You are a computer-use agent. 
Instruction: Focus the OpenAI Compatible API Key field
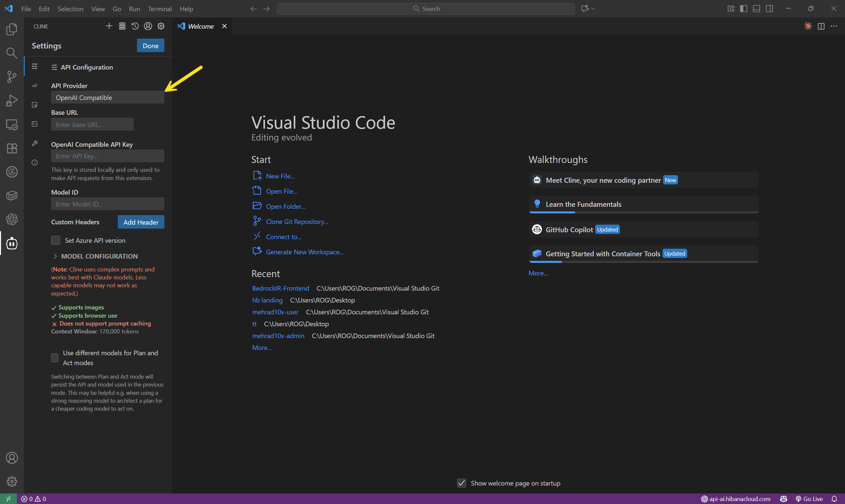pos(108,156)
